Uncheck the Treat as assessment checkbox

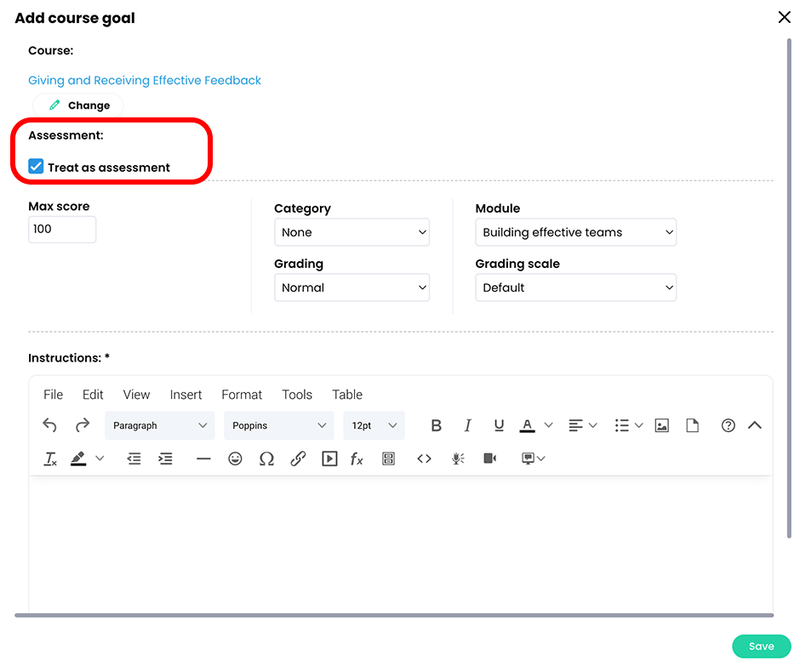[x=36, y=167]
